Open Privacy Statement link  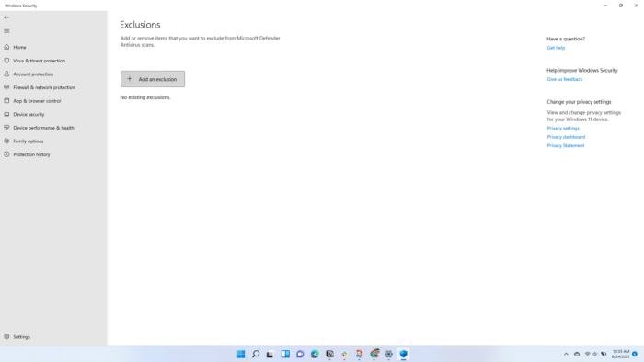point(565,145)
